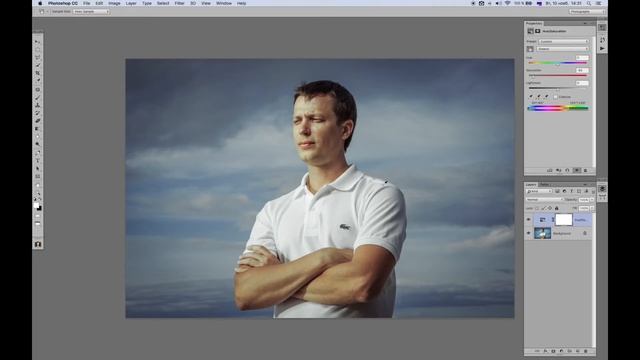Select the Clone Stamp tool
The height and width of the screenshot is (360, 640).
pos(38,105)
